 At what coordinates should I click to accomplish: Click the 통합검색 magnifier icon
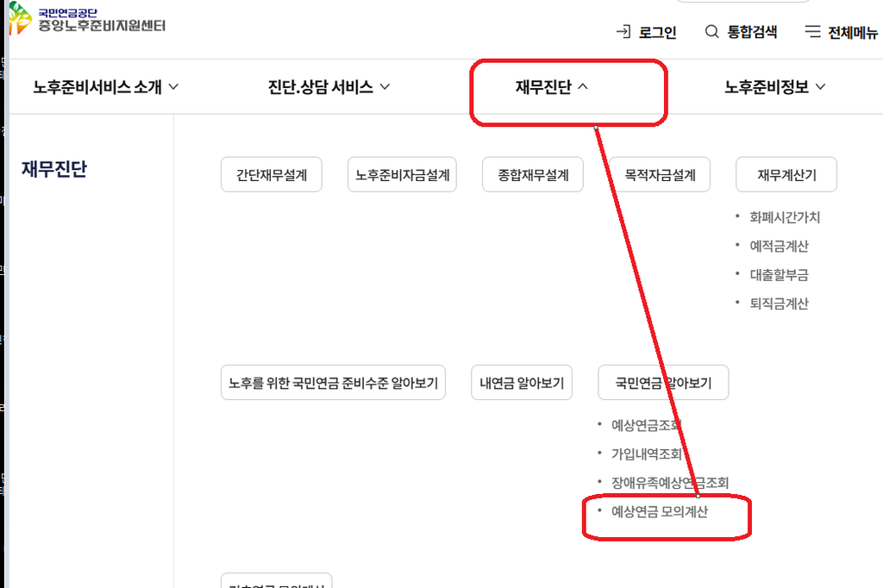pyautogui.click(x=711, y=32)
